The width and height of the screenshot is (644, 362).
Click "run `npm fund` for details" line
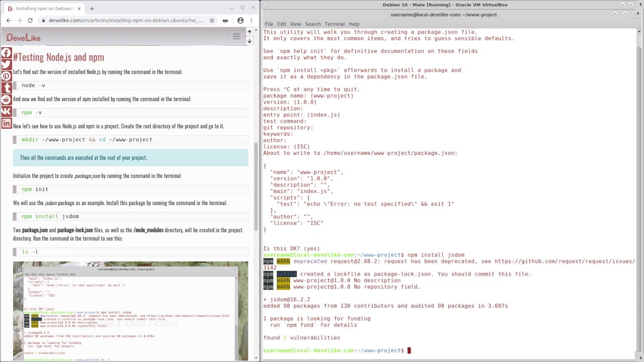313,325
